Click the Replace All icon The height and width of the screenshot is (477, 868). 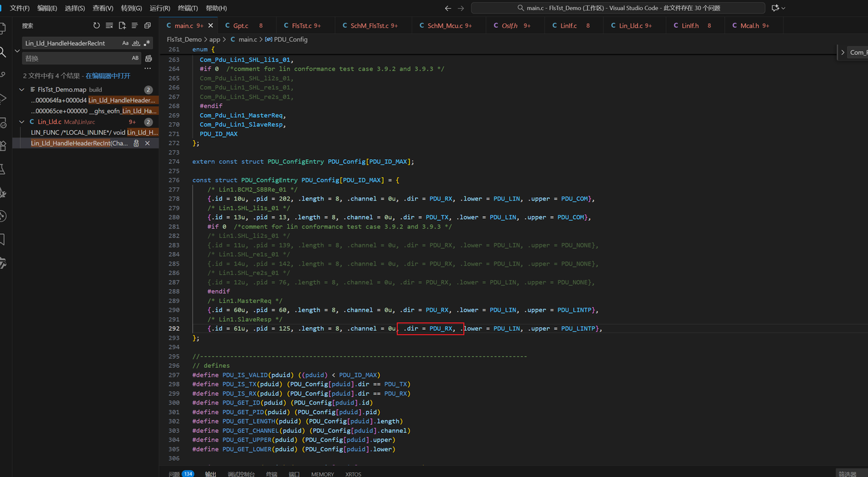pos(149,59)
